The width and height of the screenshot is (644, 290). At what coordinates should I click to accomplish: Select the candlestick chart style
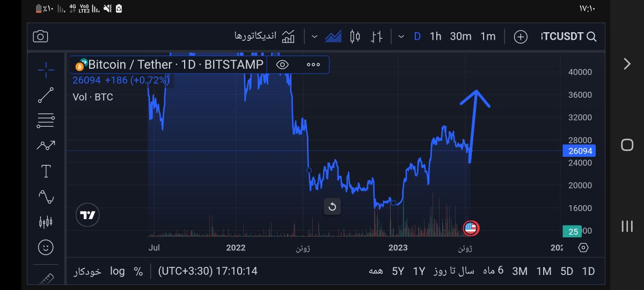pyautogui.click(x=355, y=37)
